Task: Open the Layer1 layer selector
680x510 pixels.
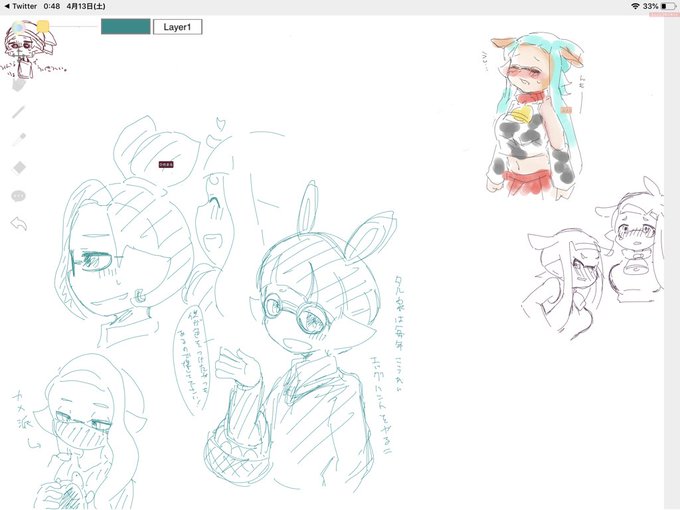Action: (x=177, y=27)
